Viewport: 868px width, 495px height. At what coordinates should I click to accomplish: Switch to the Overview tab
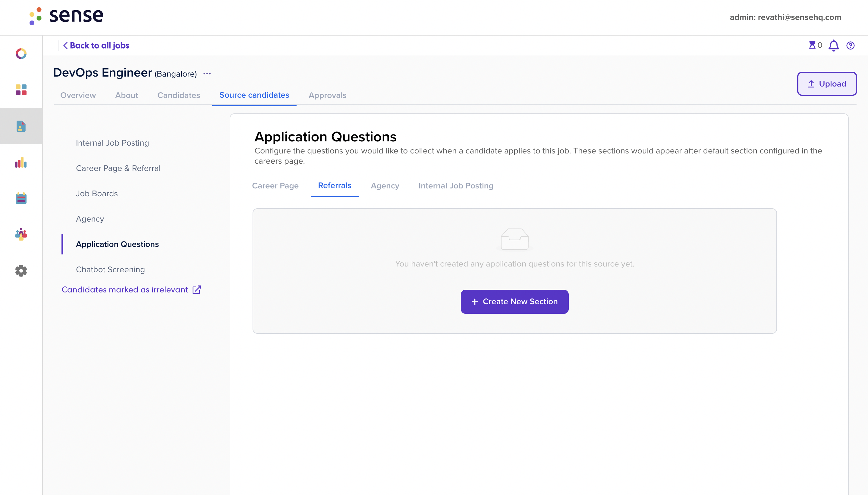click(x=78, y=95)
